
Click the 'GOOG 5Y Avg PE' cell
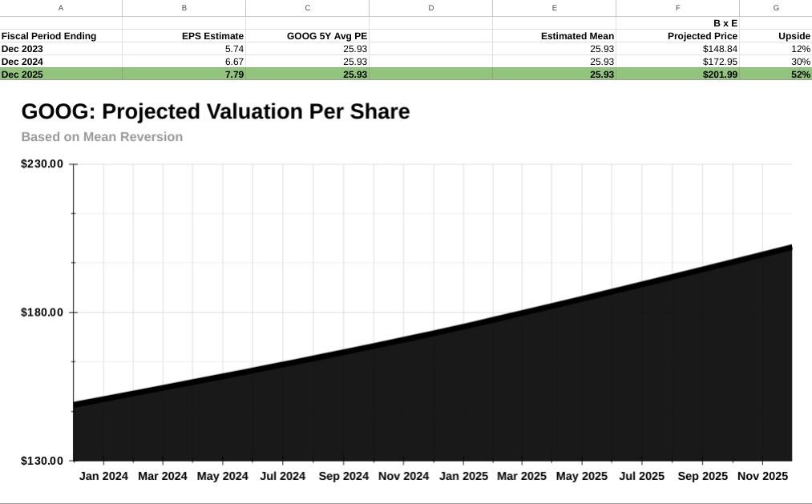[326, 36]
